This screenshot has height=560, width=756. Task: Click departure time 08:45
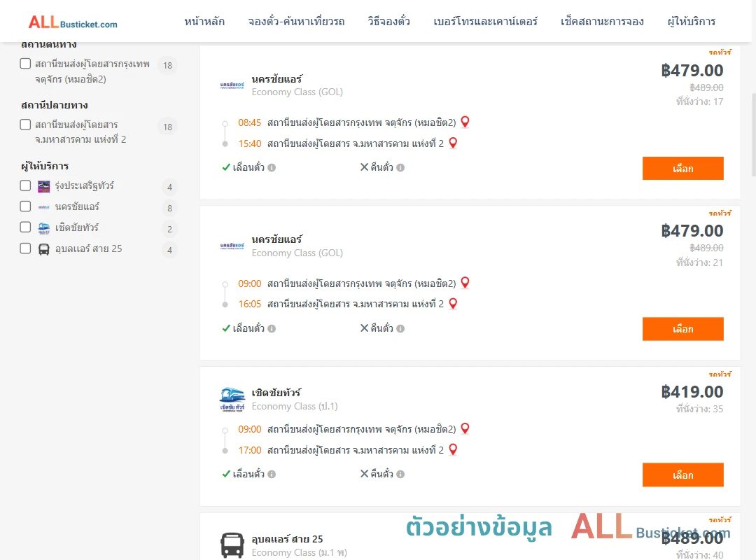(x=249, y=122)
